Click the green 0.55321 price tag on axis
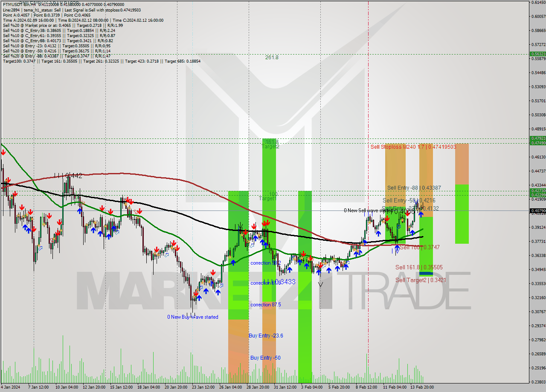Image resolution: width=546 pixels, height=392 pixels. (537, 54)
